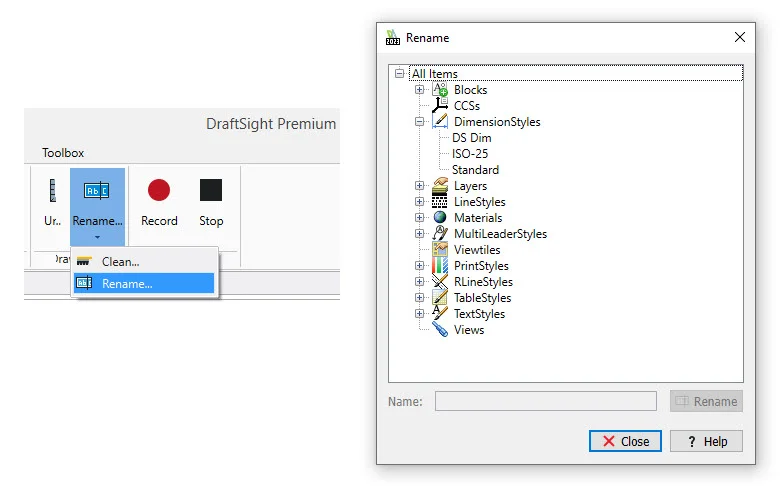Viewport: 781px width, 486px height.
Task: Click the CCSs coordinate icon
Action: point(440,106)
